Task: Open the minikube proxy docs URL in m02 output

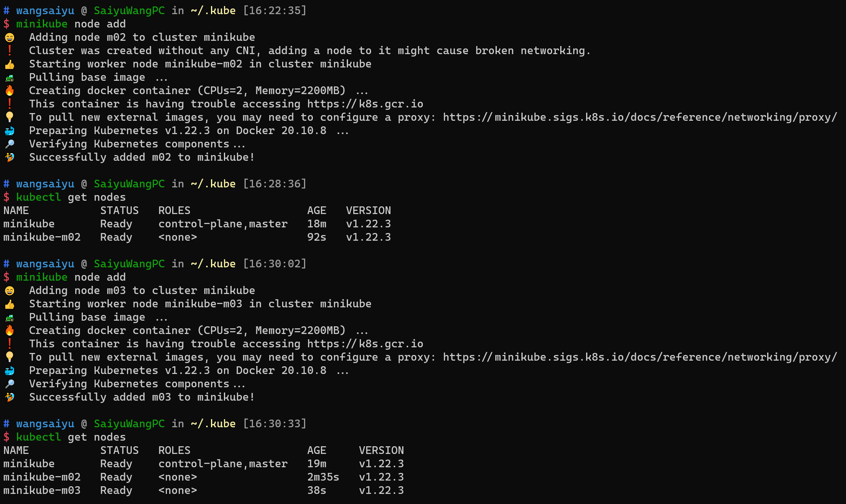Action: click(639, 118)
